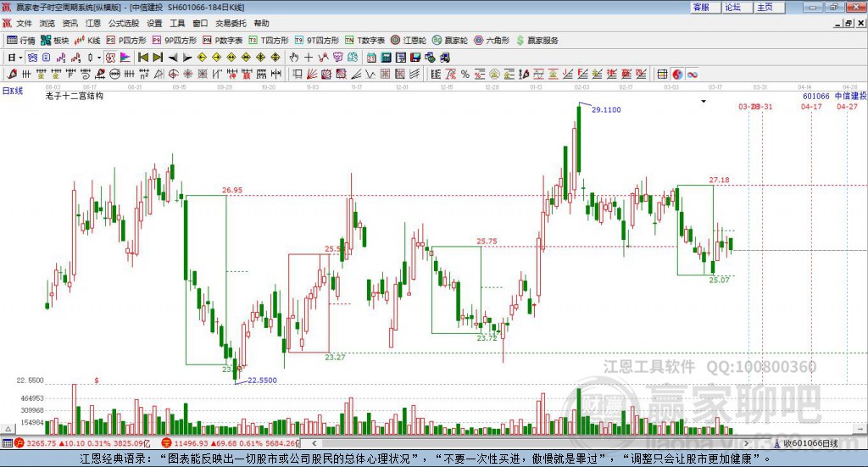Expand the 日 period dropdown
Viewport: 868px width, 467px height.
pos(20,58)
